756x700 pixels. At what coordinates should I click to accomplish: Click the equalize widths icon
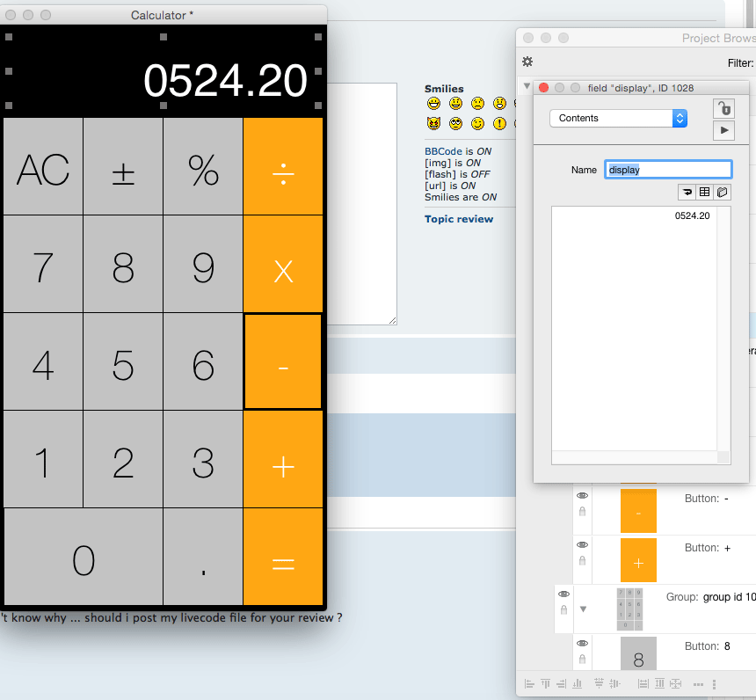[643, 683]
